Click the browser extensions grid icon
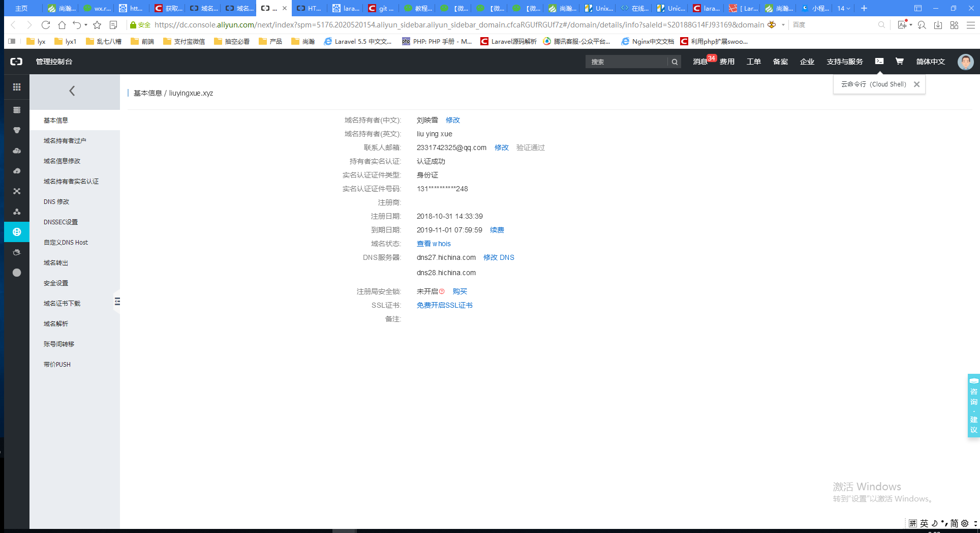The width and height of the screenshot is (980, 533). 954,25
